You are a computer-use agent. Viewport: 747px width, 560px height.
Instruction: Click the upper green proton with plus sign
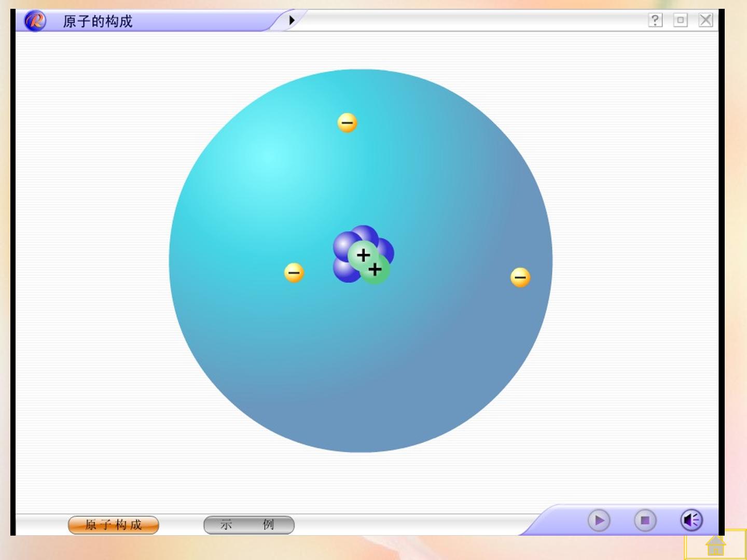(363, 255)
